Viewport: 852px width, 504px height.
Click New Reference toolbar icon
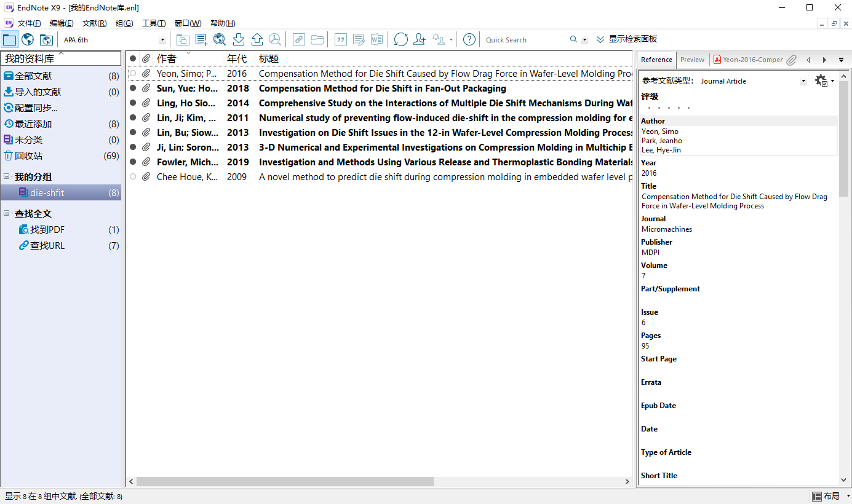(x=201, y=40)
